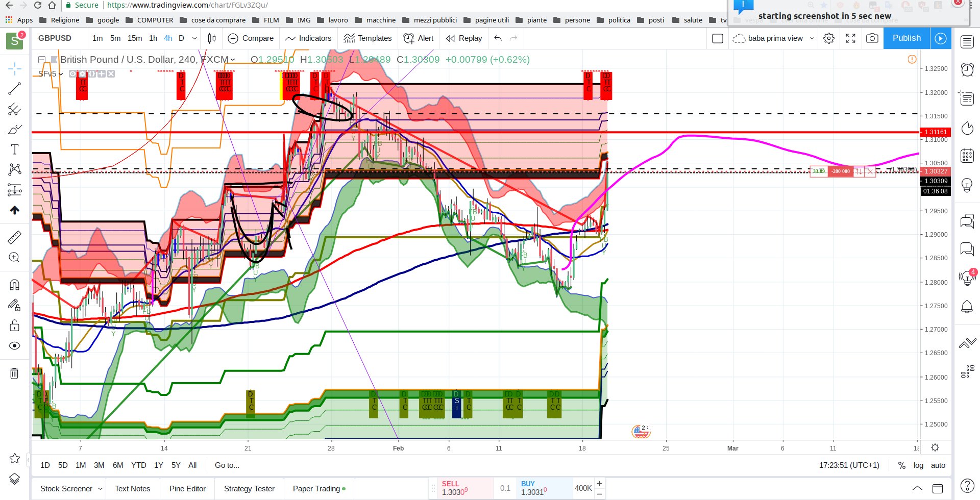Select the up arrow icon tool
The height and width of the screenshot is (500, 980).
tap(15, 210)
